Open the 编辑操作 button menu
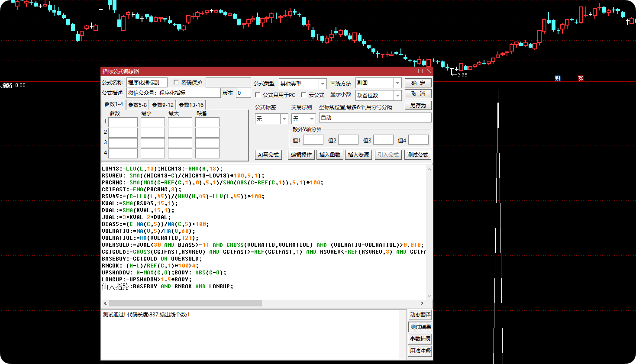Screen dimensions: 636x364 coord(301,155)
